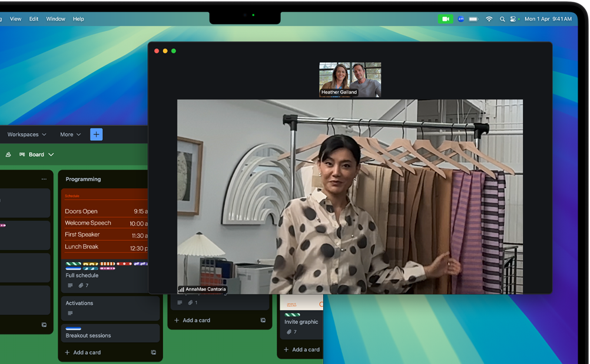Click attachment paperclip on Invite graphic card
This screenshot has height=364, width=590.
pyautogui.click(x=289, y=332)
